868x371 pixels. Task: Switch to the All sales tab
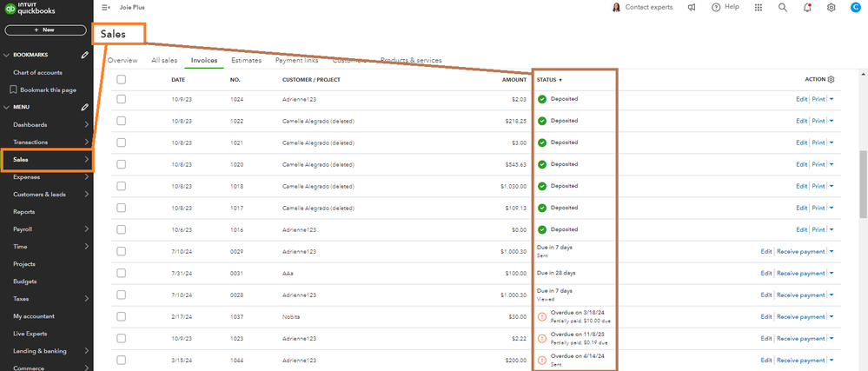point(164,60)
